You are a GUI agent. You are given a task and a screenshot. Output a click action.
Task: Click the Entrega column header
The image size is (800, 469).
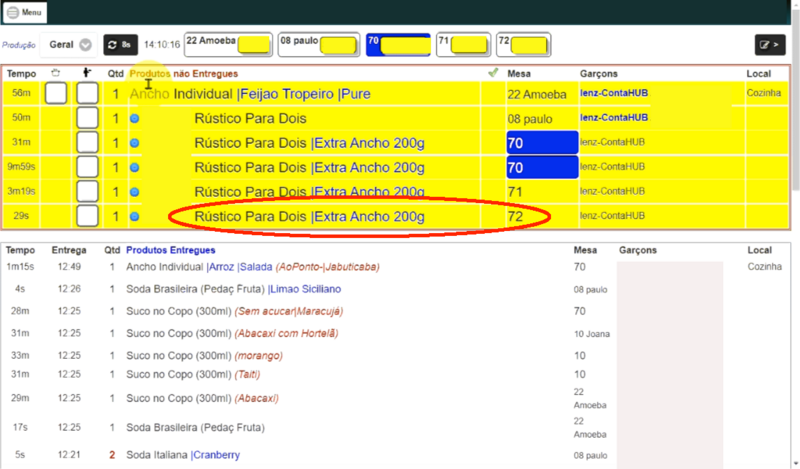(x=69, y=250)
